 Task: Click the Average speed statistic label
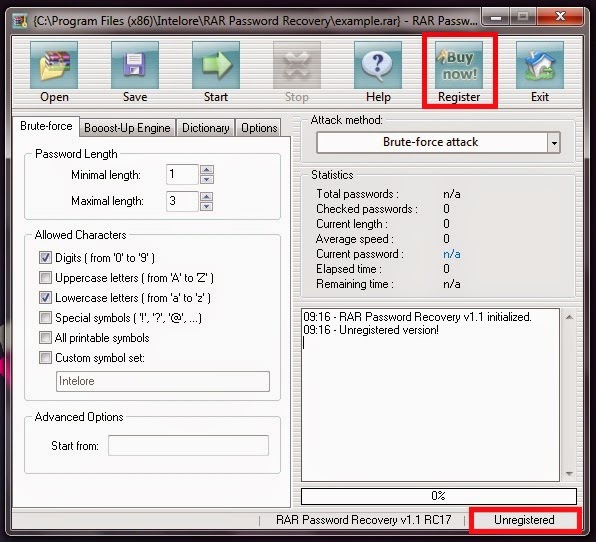click(x=355, y=239)
